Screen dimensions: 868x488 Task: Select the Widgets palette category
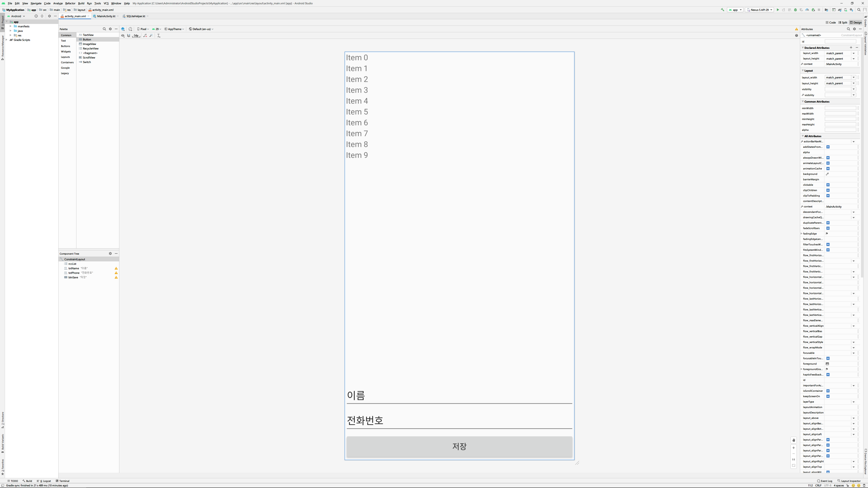pyautogui.click(x=66, y=52)
